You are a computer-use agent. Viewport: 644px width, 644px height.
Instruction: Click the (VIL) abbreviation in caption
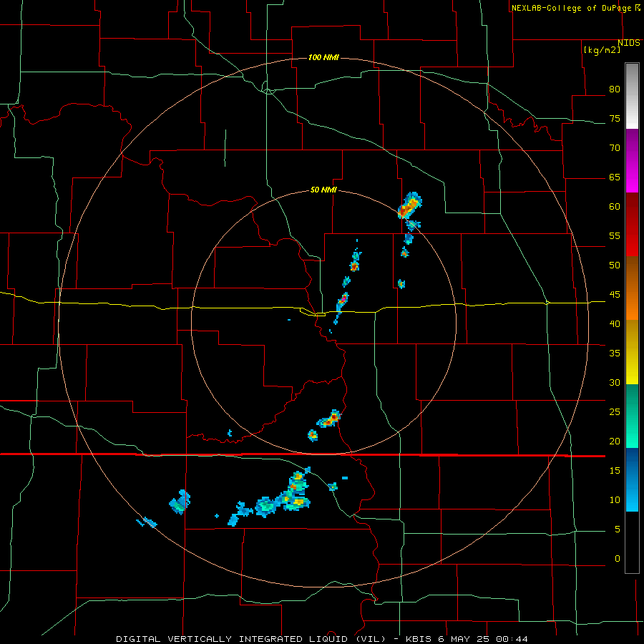click(x=371, y=639)
